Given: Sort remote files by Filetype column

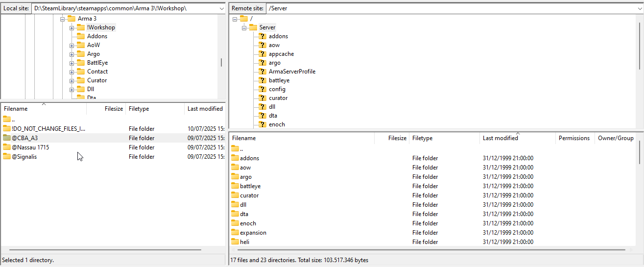Looking at the screenshot, I should click(444, 138).
